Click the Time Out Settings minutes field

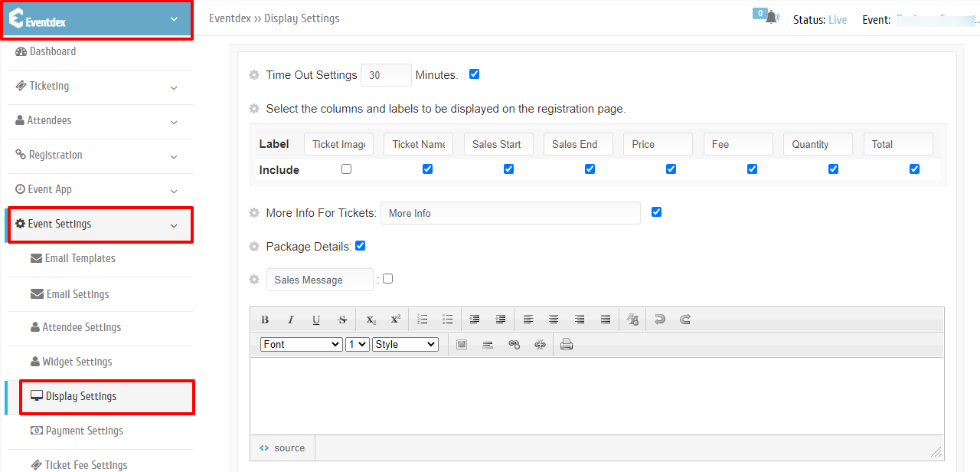click(386, 75)
